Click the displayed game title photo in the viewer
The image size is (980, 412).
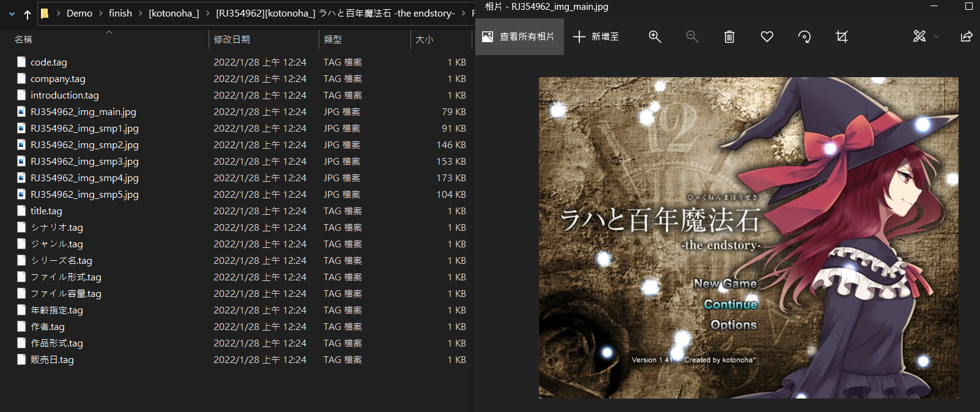coord(748,238)
